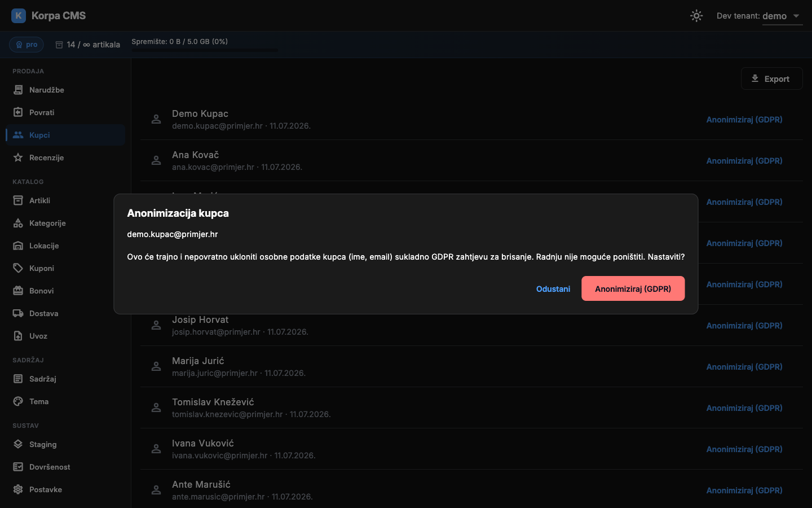Image resolution: width=812 pixels, height=508 pixels.
Task: Click Anonimiziraj (GDPR) for Ante Marušić
Action: pos(744,491)
